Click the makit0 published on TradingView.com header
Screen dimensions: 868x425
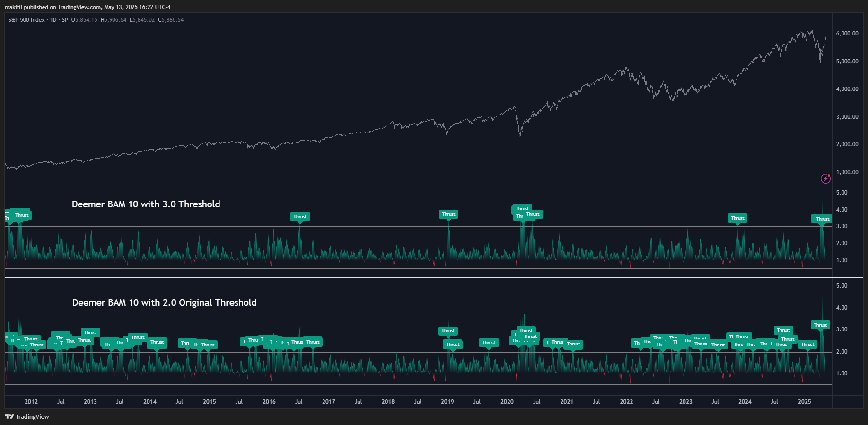click(x=88, y=7)
